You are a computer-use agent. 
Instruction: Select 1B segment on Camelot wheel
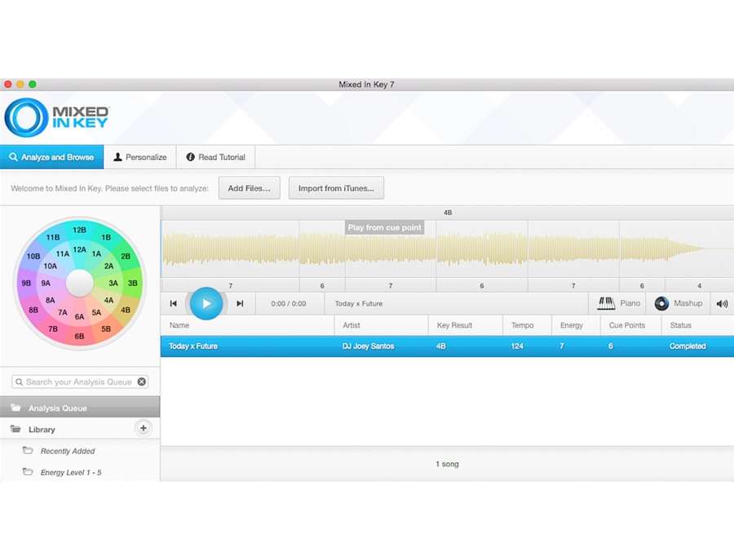pos(106,237)
